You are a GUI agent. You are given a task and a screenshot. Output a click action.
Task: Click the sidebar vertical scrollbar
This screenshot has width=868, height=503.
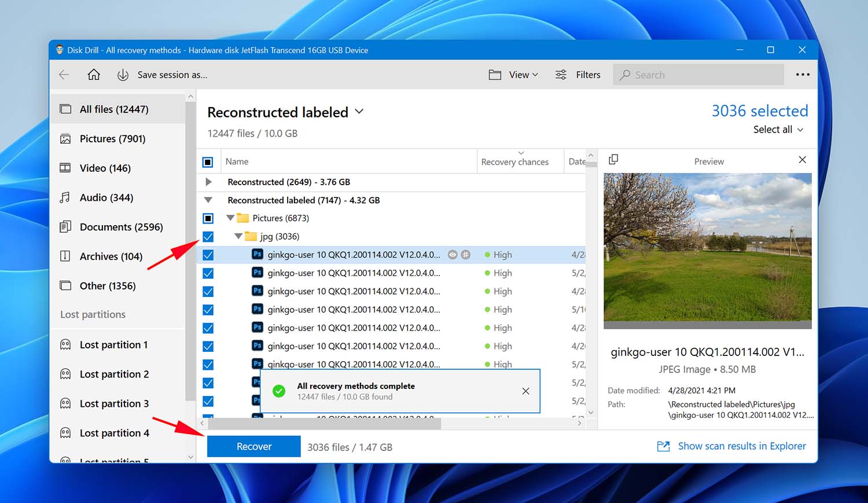[x=190, y=251]
